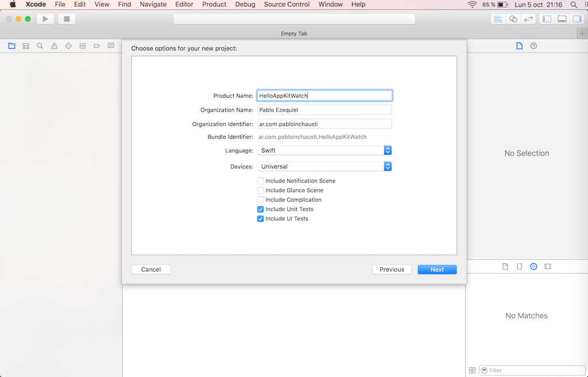Open the Help menu
588x377 pixels.
pyautogui.click(x=358, y=5)
